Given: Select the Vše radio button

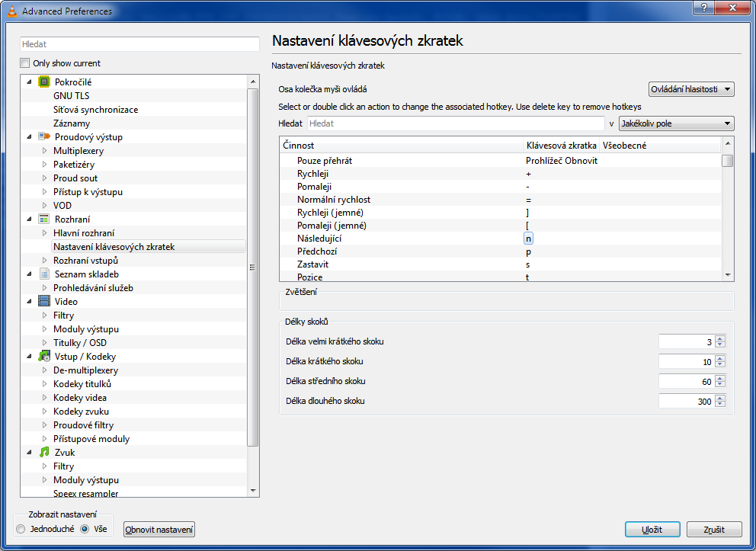Looking at the screenshot, I should point(85,529).
